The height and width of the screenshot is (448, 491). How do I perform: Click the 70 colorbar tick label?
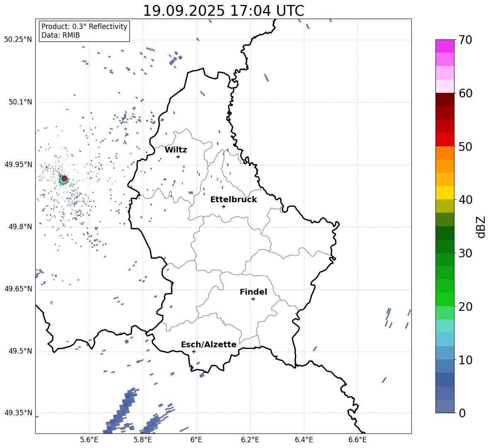click(x=466, y=40)
